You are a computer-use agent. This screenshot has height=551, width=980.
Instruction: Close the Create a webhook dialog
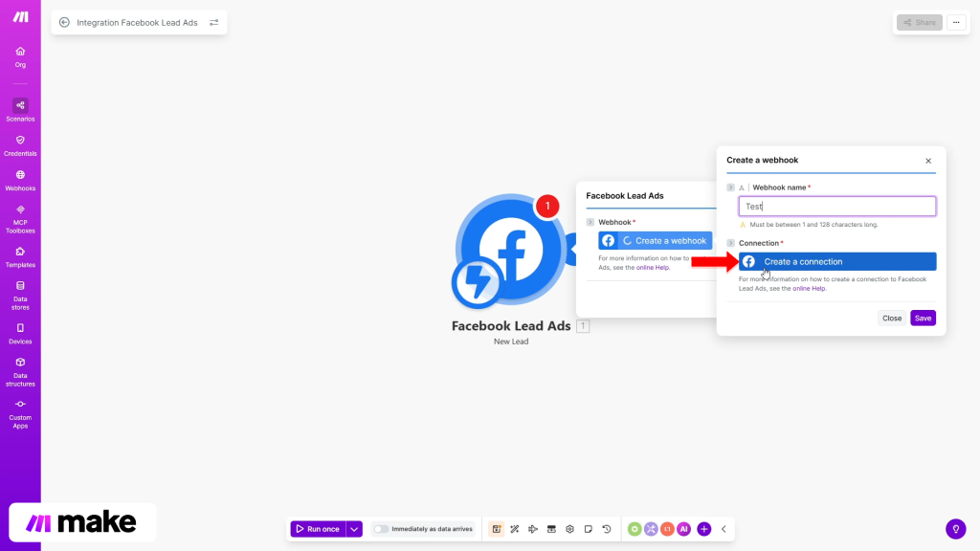(928, 161)
